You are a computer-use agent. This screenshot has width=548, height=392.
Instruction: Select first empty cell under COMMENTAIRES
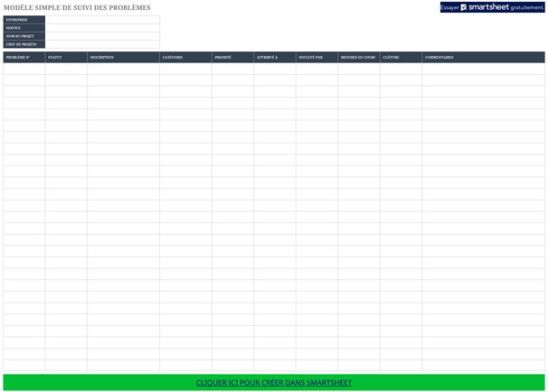484,69
